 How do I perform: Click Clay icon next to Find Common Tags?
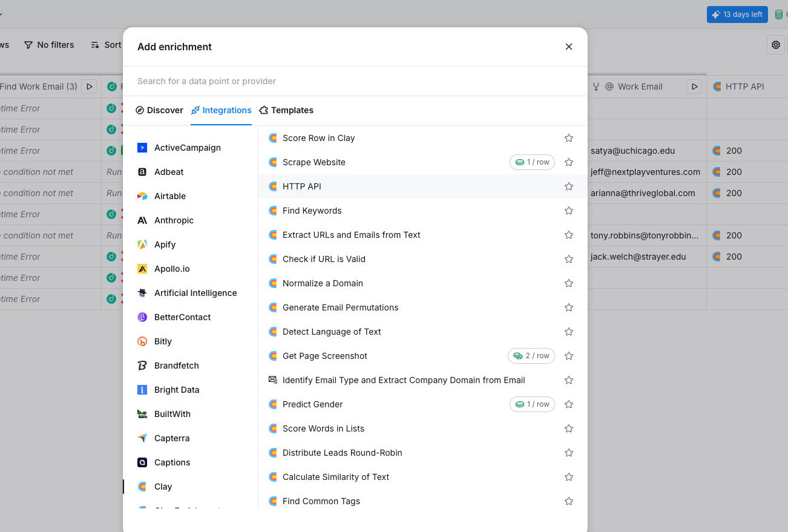(273, 501)
